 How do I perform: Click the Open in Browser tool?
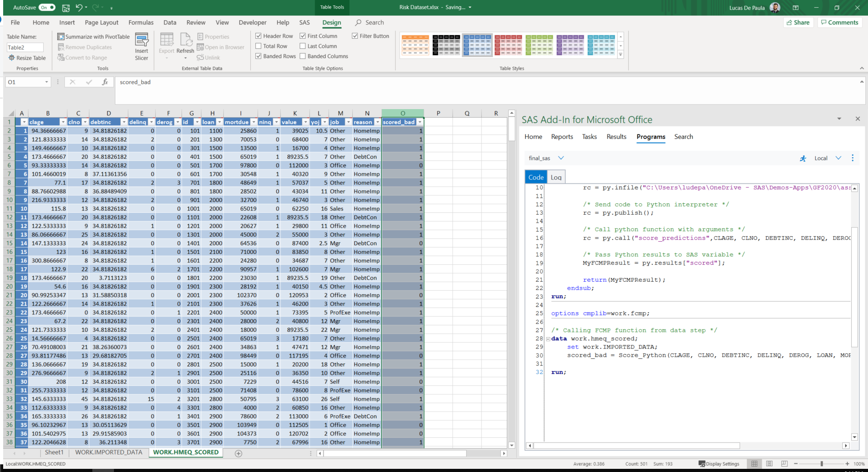(x=221, y=47)
